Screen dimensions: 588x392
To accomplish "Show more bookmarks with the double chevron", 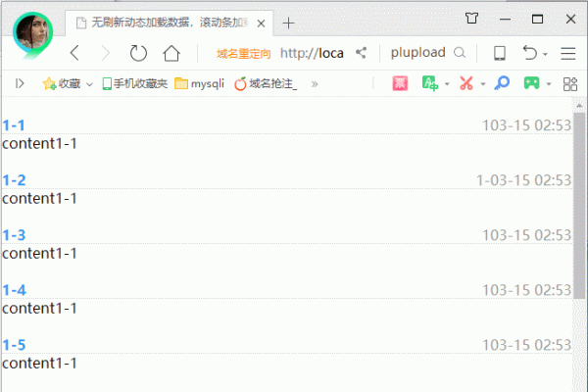I will [x=315, y=84].
